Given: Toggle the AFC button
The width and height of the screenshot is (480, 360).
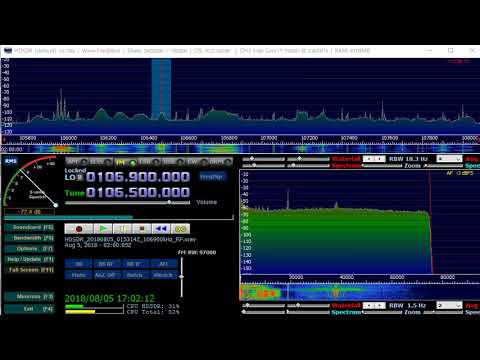Looking at the screenshot, I should tap(163, 264).
